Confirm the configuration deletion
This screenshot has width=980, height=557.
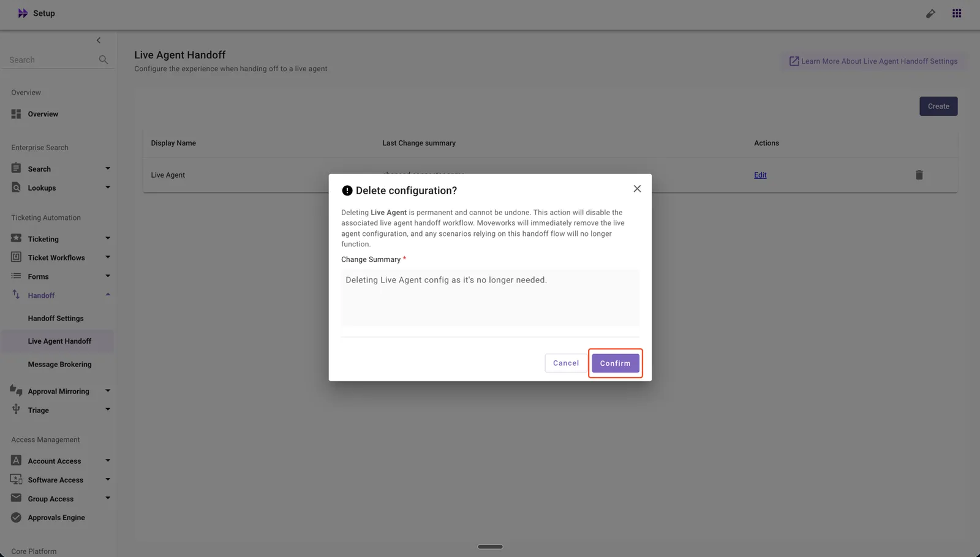tap(615, 363)
